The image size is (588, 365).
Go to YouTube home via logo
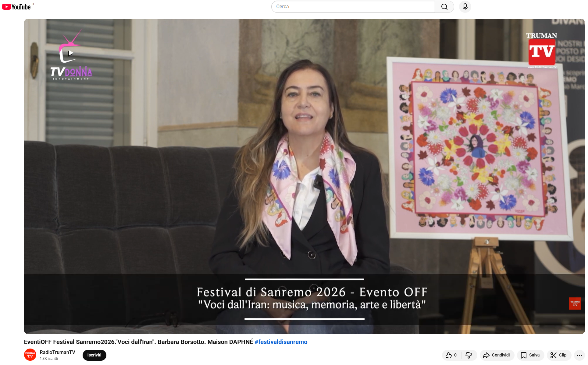[x=17, y=7]
